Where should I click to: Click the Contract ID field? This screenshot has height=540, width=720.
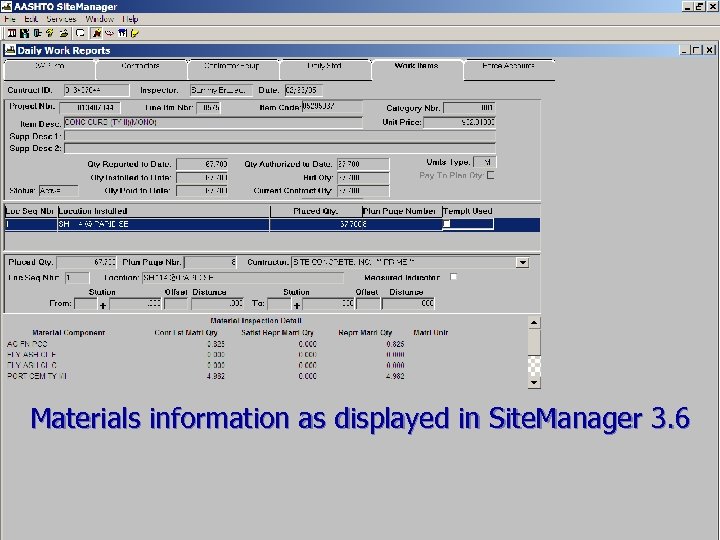pyautogui.click(x=96, y=90)
